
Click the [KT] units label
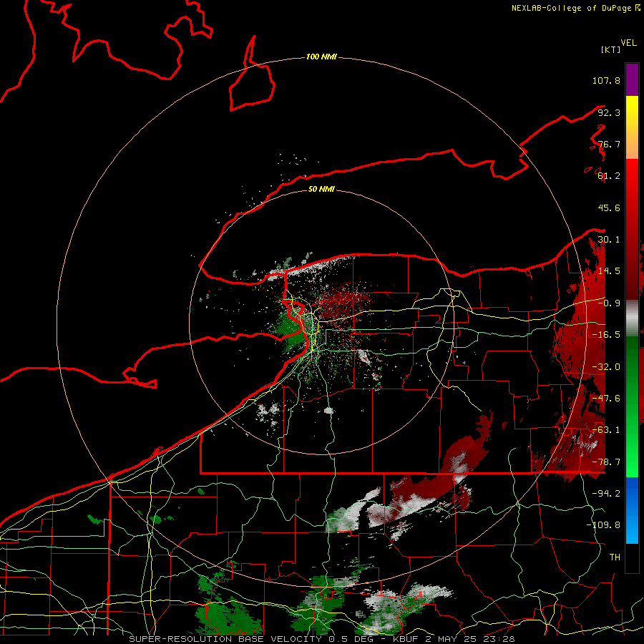[611, 49]
